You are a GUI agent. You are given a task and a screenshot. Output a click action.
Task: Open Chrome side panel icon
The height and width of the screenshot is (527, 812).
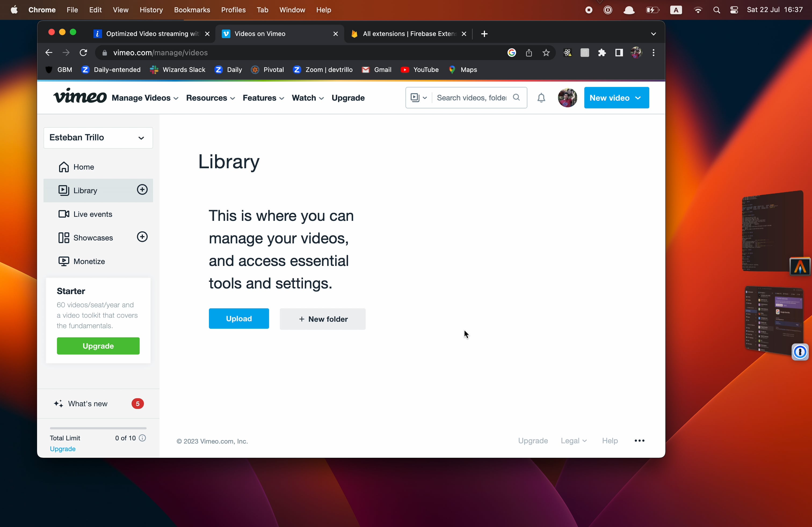(619, 53)
